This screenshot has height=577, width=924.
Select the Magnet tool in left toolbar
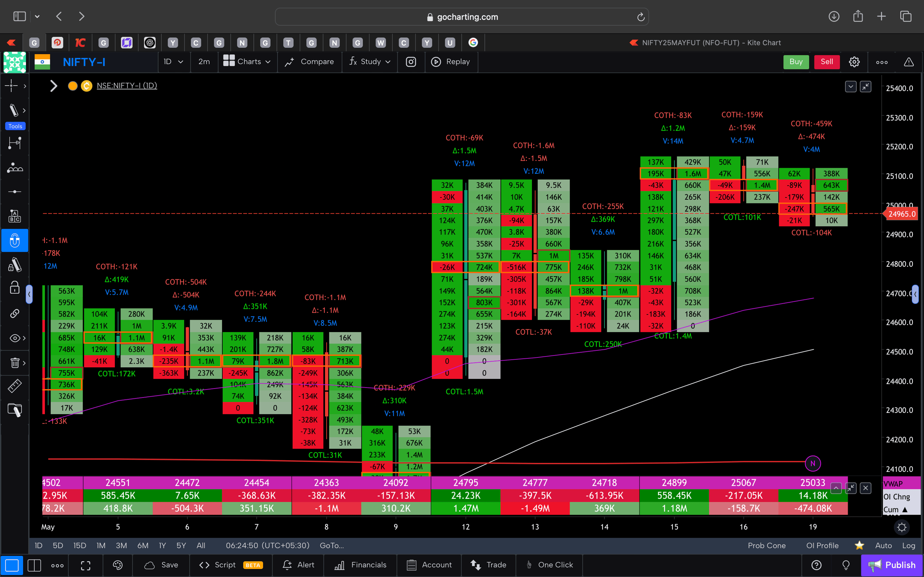coord(15,240)
